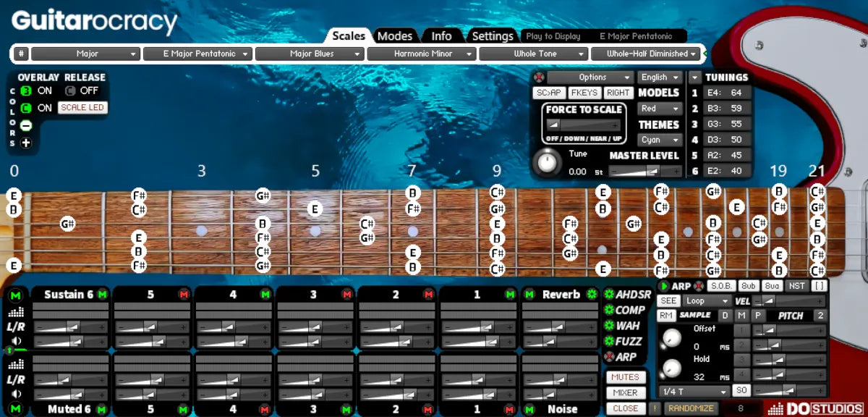Image resolution: width=868 pixels, height=417 pixels.
Task: Click the Reverb green gear icon
Action: [591, 295]
